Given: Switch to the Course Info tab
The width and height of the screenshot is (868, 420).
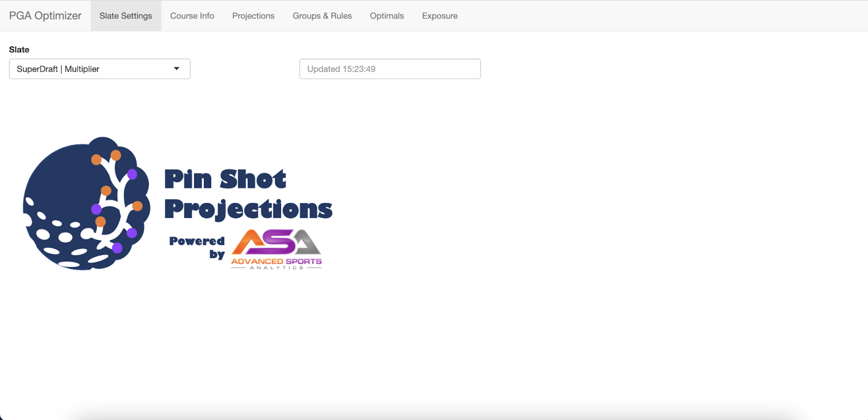Looking at the screenshot, I should click(192, 16).
